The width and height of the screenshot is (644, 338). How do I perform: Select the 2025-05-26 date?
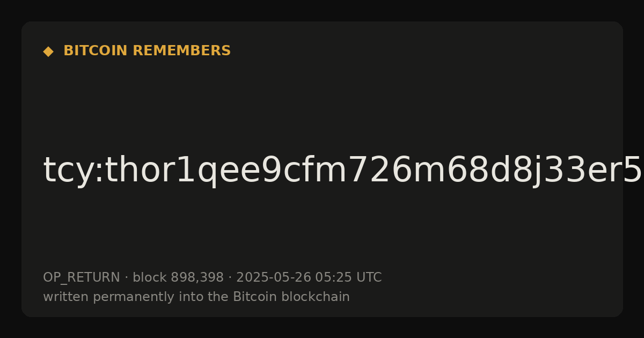(274, 278)
